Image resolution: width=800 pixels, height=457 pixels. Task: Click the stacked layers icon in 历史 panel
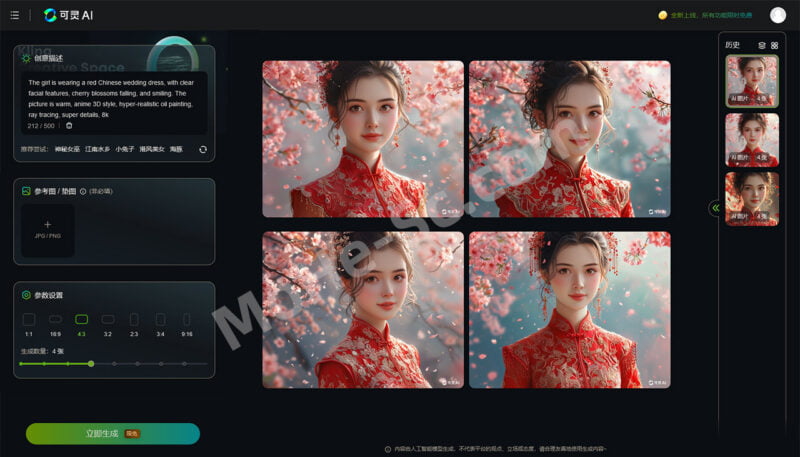(x=762, y=45)
